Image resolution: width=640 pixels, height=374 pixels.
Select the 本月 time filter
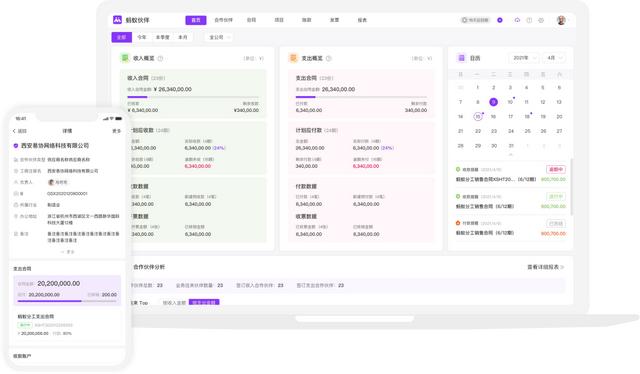point(182,37)
